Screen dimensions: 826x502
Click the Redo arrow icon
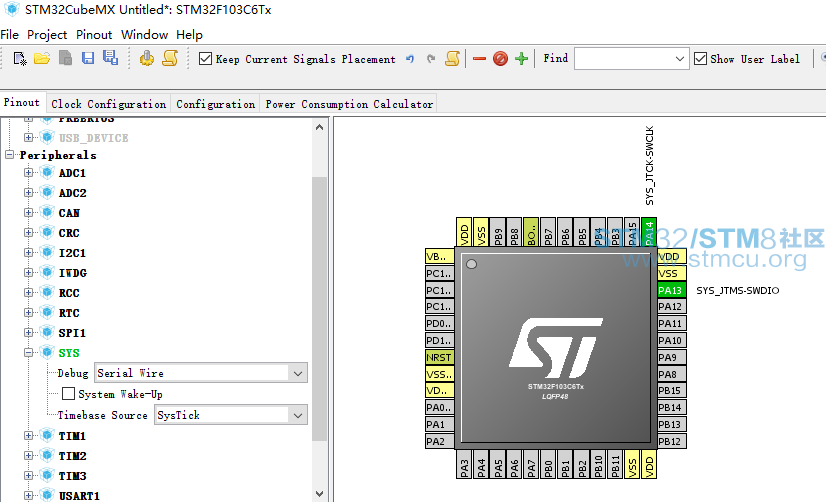point(431,59)
